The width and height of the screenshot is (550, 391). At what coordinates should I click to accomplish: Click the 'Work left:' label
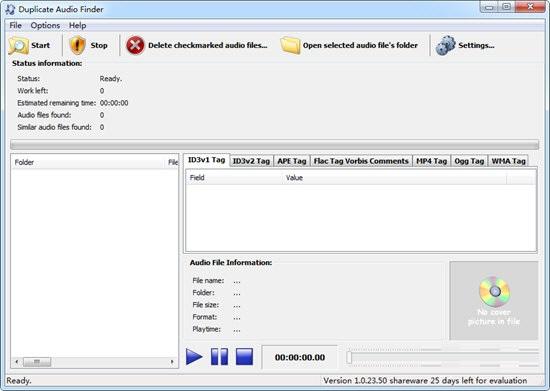pos(33,91)
